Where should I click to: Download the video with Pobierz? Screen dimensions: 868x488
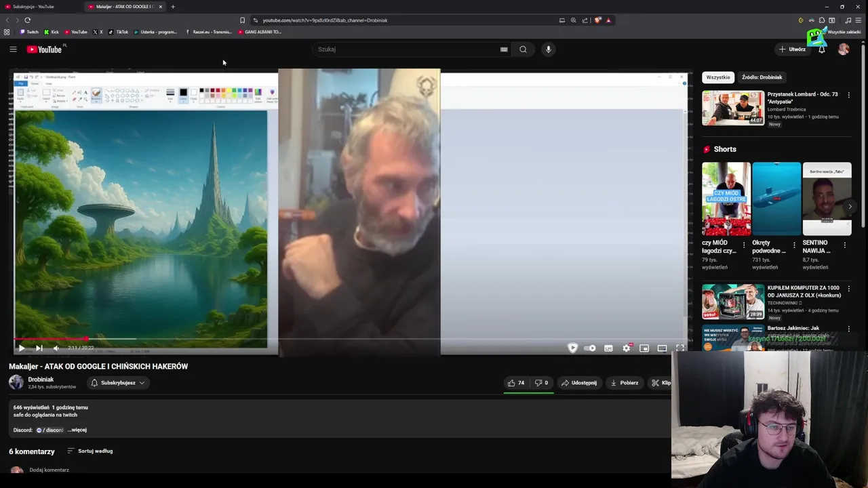tap(624, 383)
